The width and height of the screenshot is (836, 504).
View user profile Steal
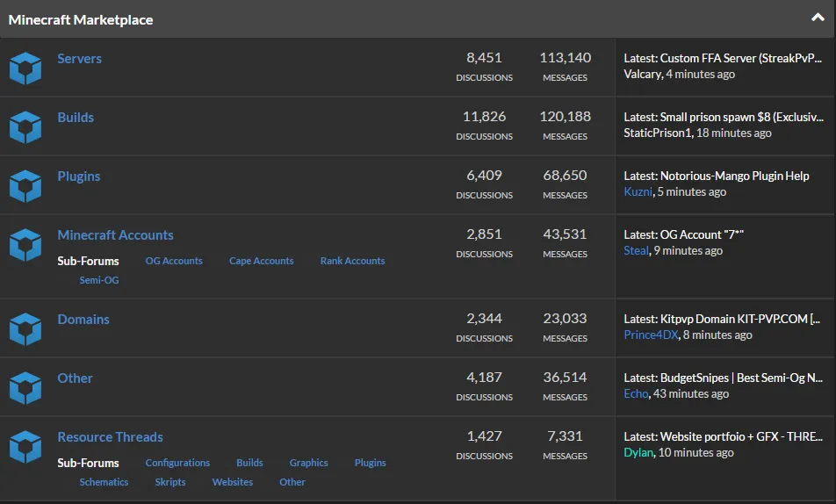point(636,250)
